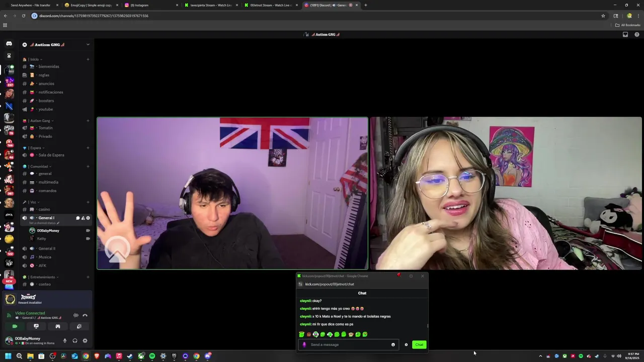Image resolution: width=644 pixels, height=362 pixels.
Task: Collapse the Entretenimiento category
Action: [41, 277]
